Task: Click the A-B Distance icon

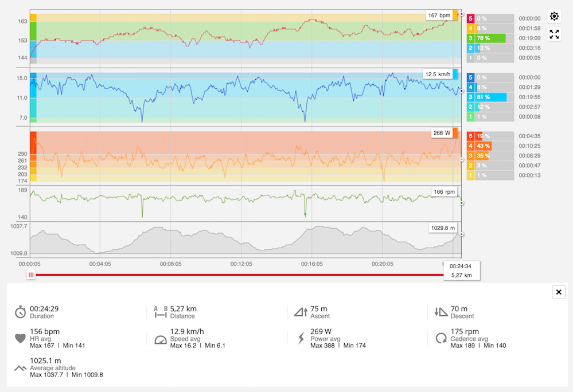Action: [x=161, y=312]
